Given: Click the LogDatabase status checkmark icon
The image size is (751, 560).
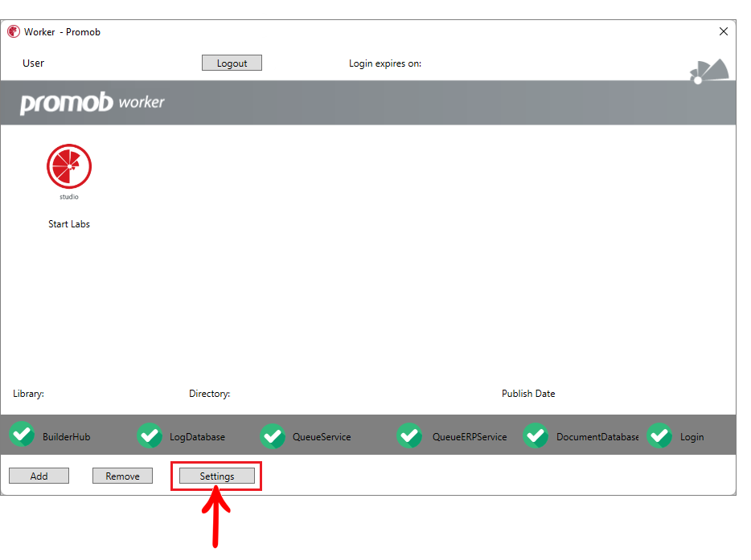Looking at the screenshot, I should pyautogui.click(x=150, y=435).
